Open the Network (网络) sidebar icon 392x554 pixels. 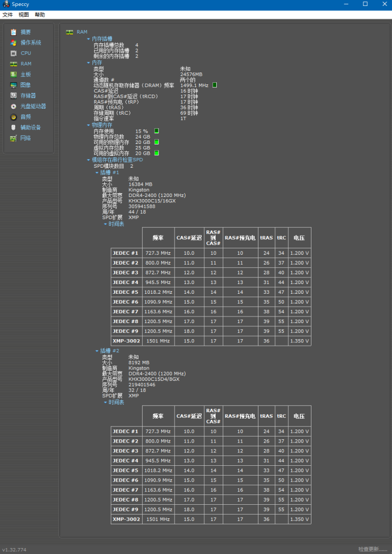[14, 138]
